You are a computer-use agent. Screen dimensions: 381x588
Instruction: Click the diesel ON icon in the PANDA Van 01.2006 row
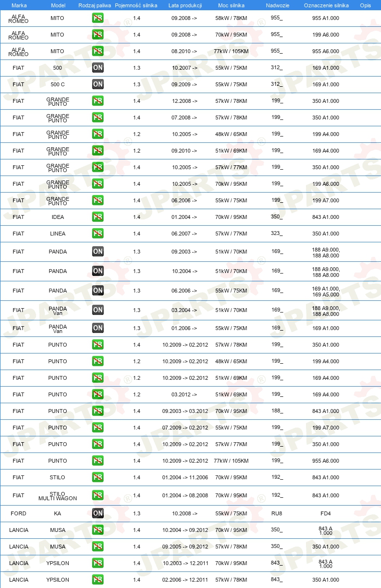click(x=98, y=328)
